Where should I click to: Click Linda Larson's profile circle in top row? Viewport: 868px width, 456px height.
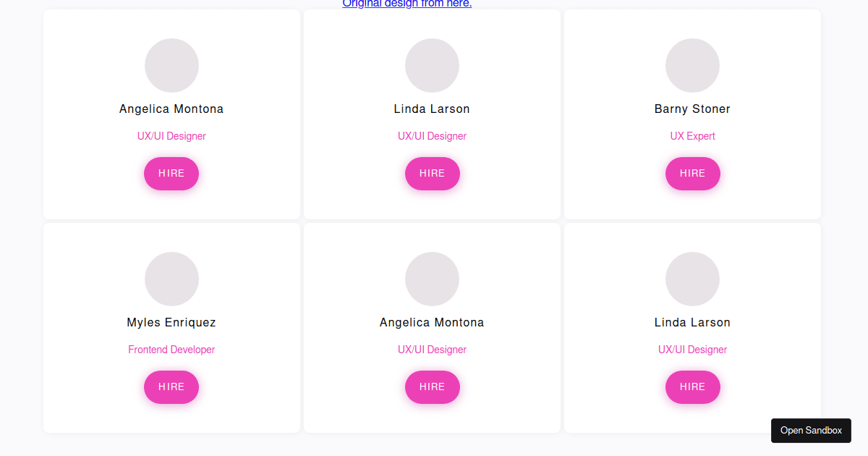432,65
